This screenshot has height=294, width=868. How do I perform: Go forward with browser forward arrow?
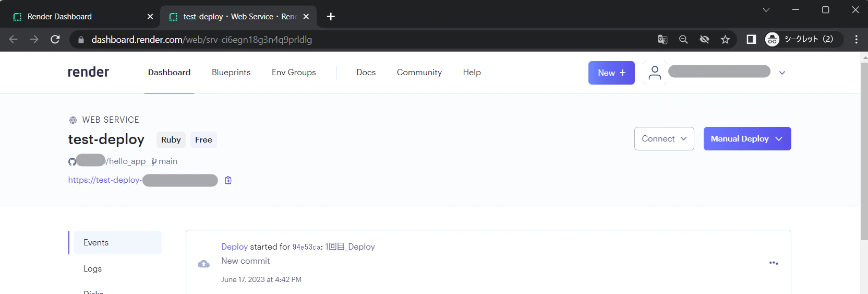click(34, 39)
